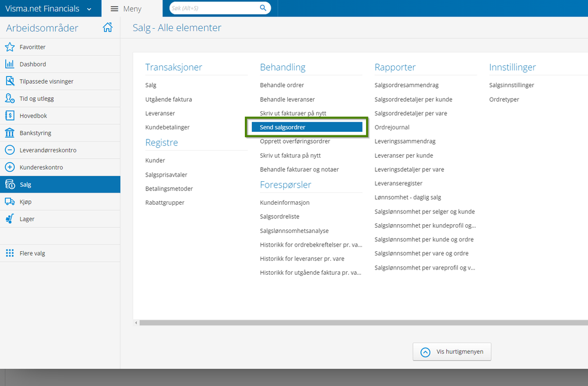Click the Favoritter star icon
Viewport: 588px width, 386px height.
pyautogui.click(x=10, y=47)
